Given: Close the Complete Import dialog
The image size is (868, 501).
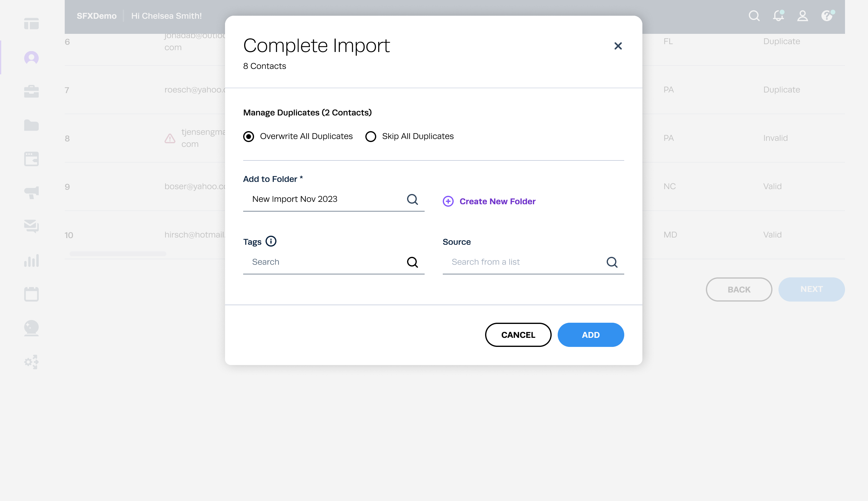Looking at the screenshot, I should [x=618, y=46].
